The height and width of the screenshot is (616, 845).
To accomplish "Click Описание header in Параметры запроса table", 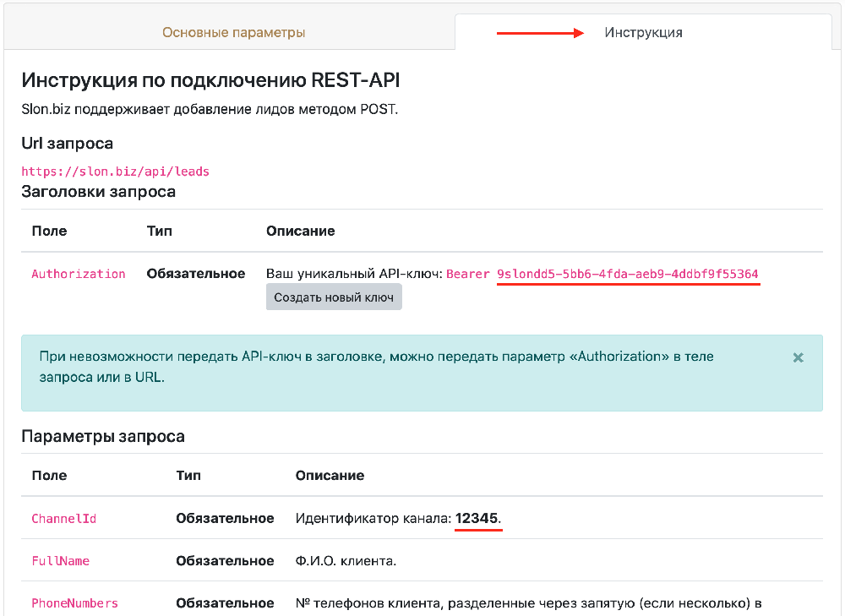I will (x=330, y=476).
